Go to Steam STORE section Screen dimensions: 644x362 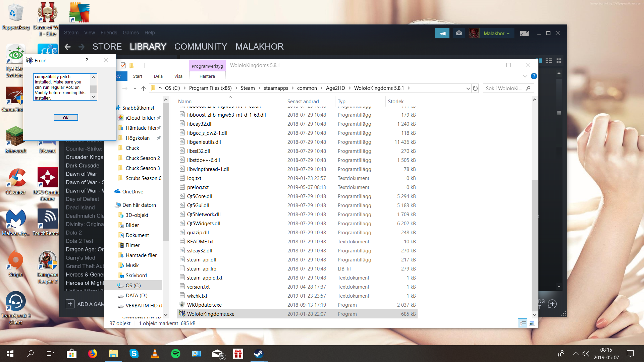(107, 47)
